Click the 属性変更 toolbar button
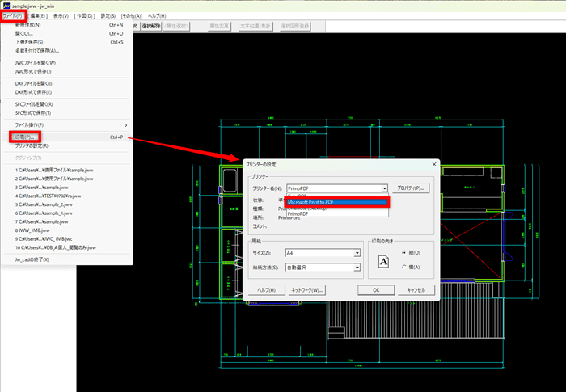Screen dimensions: 566x392 click(219, 26)
